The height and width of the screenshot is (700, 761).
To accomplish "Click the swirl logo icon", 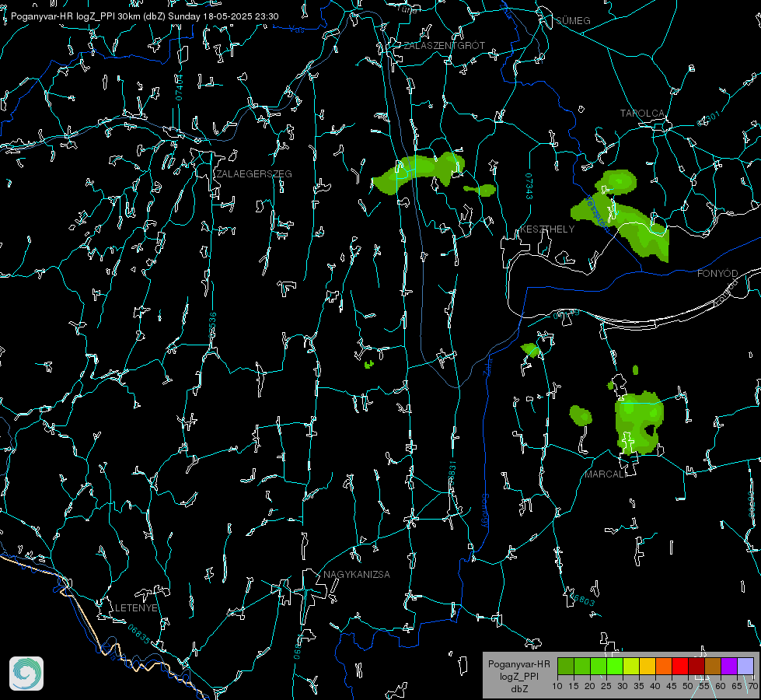I will pyautogui.click(x=26, y=674).
